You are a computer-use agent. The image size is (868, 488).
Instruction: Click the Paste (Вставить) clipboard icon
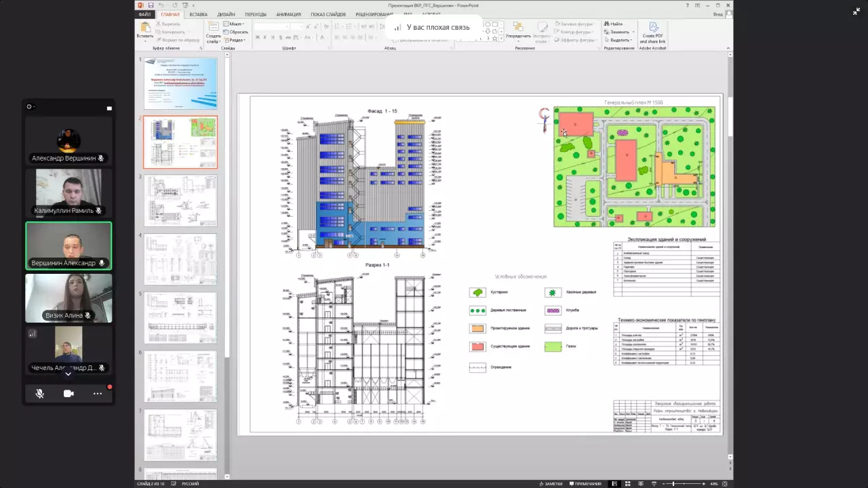[144, 28]
